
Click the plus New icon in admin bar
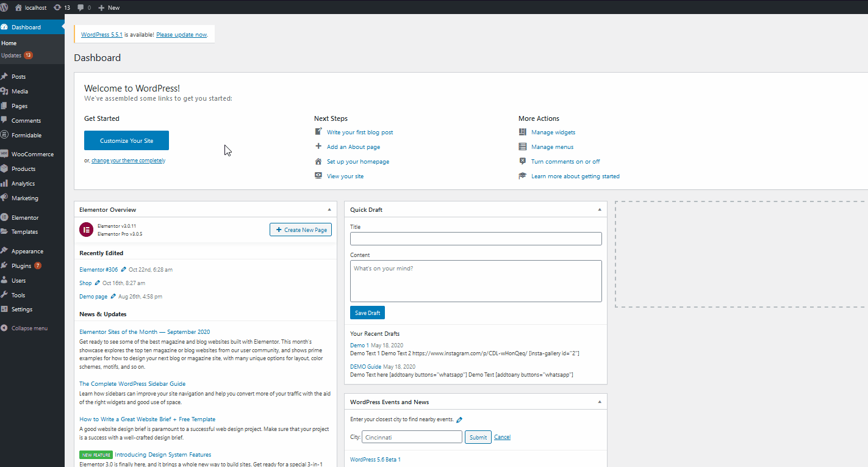coord(101,7)
